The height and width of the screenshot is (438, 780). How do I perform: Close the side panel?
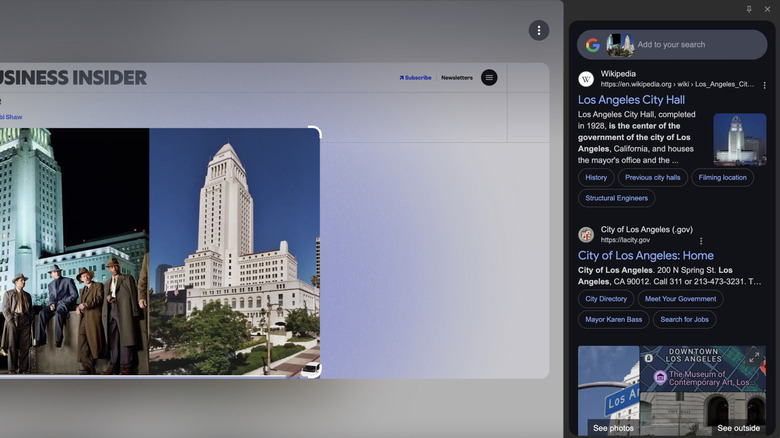[x=768, y=9]
